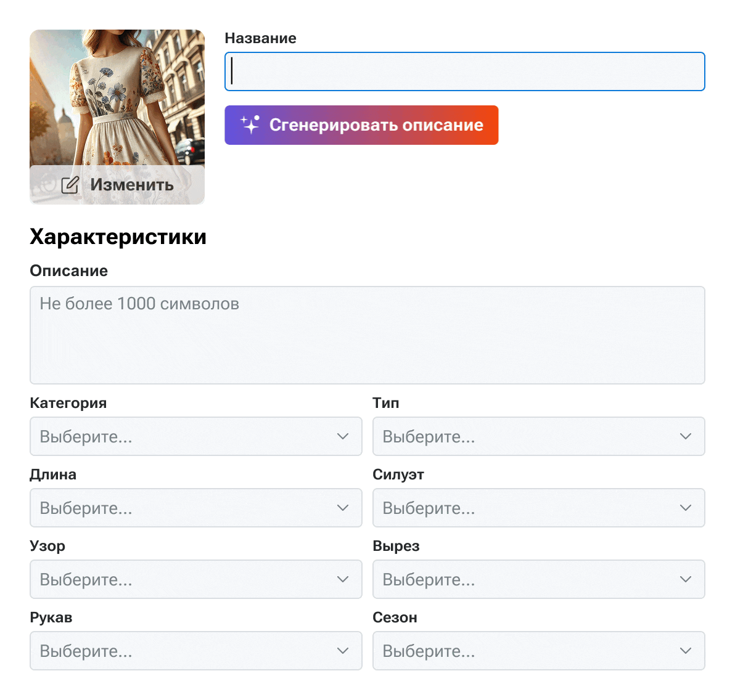
Task: Open the Силуэт dropdown list
Action: pyautogui.click(x=538, y=508)
